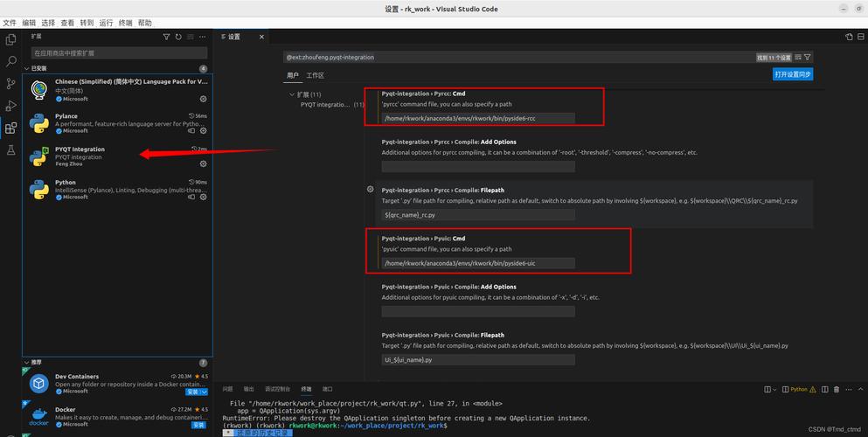Image resolution: width=868 pixels, height=437 pixels.
Task: Edit Pyrcc Compile Add Options field
Action: [x=478, y=167]
